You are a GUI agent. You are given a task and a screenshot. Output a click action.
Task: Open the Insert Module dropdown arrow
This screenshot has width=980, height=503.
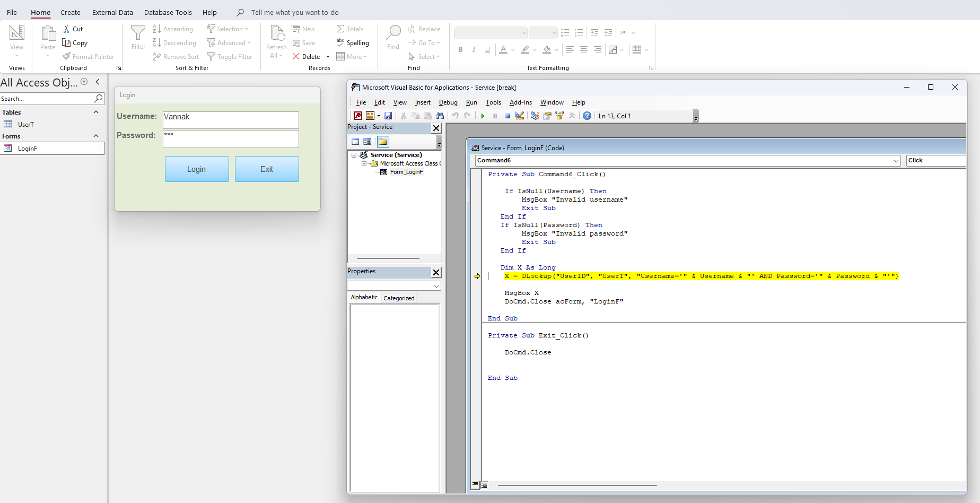379,116
